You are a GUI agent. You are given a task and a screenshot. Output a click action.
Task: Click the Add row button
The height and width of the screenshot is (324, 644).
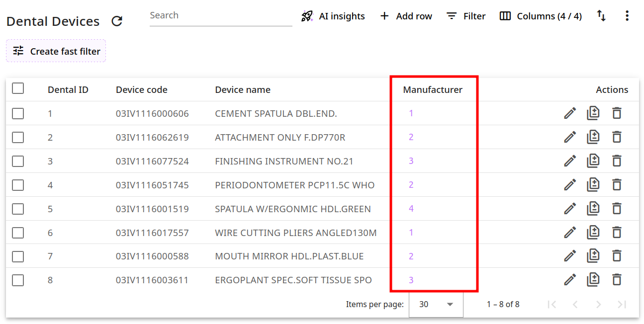pos(406,16)
